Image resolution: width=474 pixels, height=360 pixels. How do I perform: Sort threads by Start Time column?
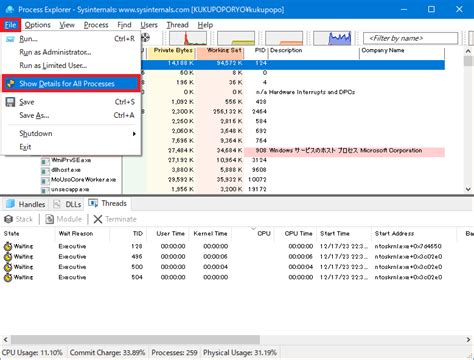(x=344, y=234)
